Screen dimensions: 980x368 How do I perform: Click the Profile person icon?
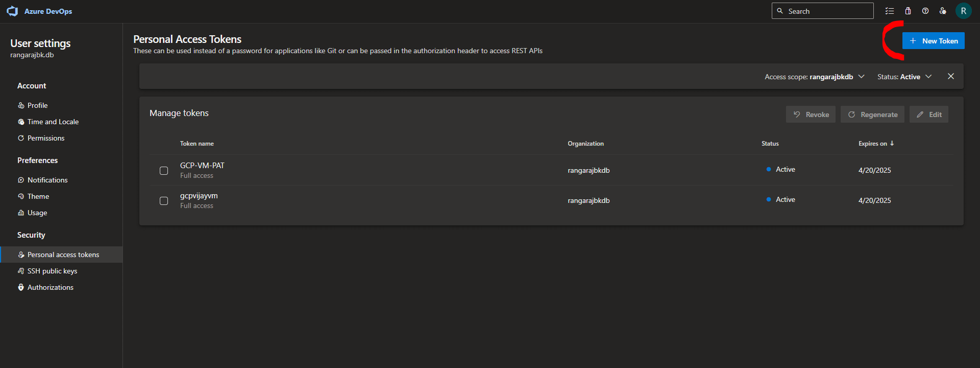coord(21,105)
